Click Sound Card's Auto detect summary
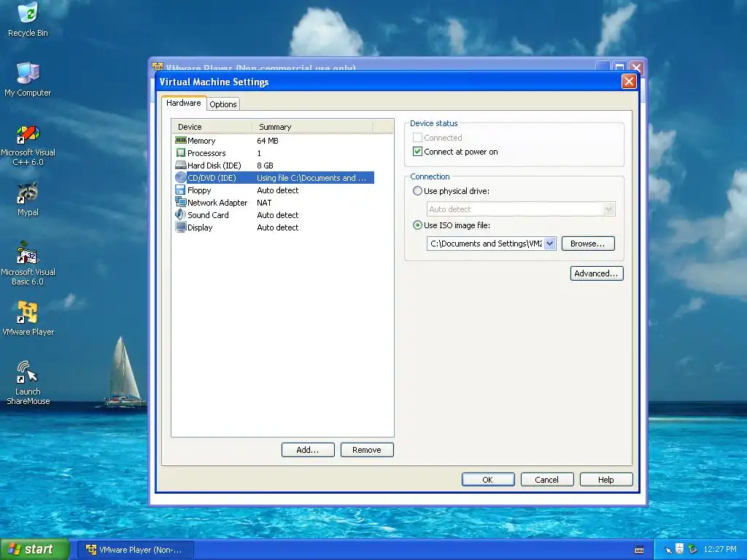747x560 pixels. point(278,215)
